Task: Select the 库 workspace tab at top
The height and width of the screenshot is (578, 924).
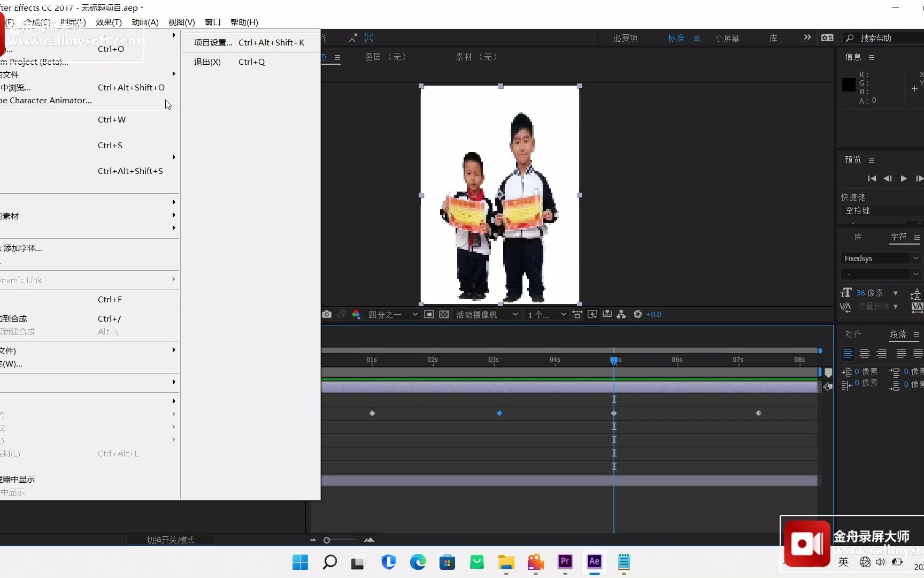Action: (x=773, y=38)
